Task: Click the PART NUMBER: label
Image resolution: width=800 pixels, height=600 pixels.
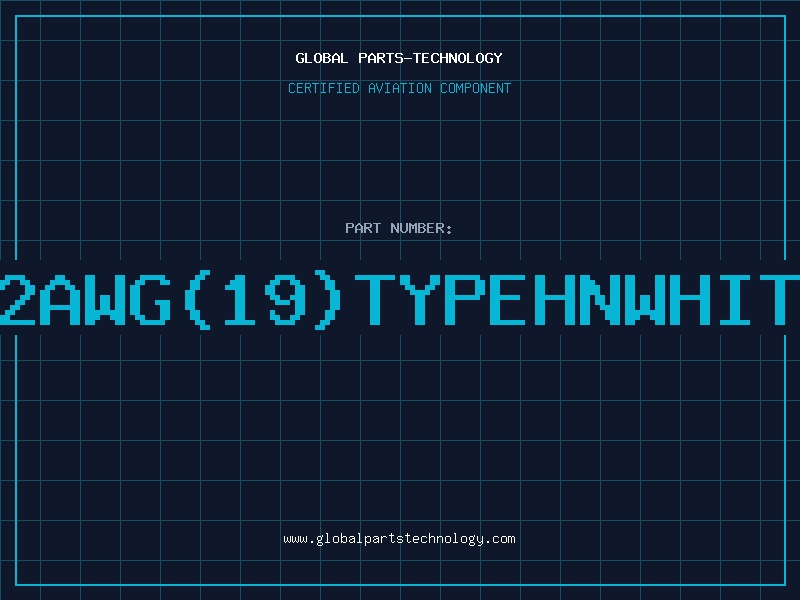Action: tap(399, 228)
